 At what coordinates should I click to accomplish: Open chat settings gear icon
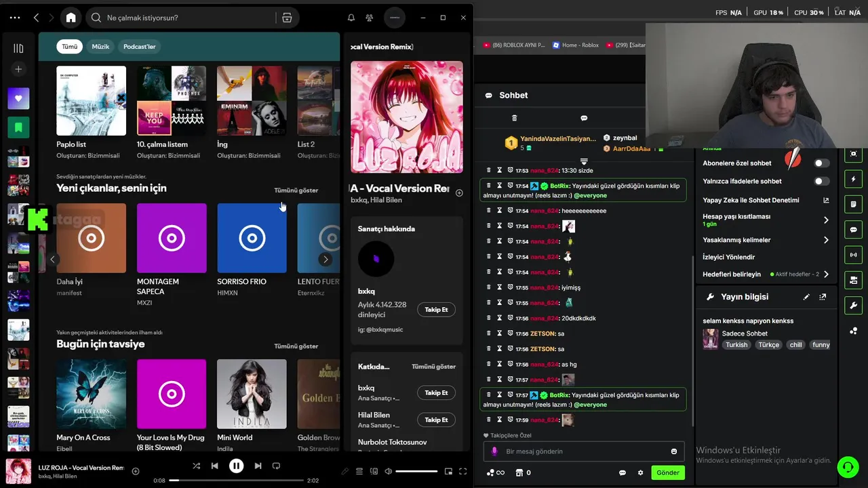(x=640, y=472)
